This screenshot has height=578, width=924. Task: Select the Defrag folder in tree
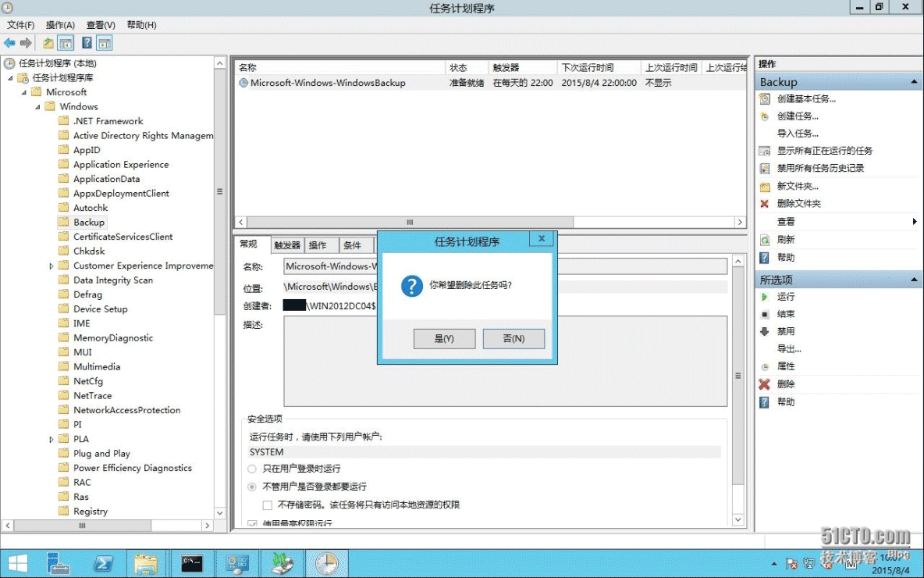pos(88,295)
